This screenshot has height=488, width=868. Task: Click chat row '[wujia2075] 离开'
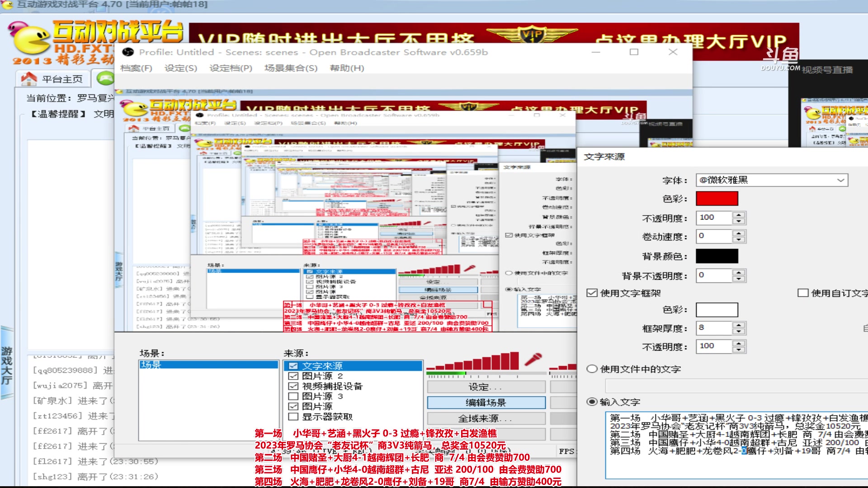73,385
